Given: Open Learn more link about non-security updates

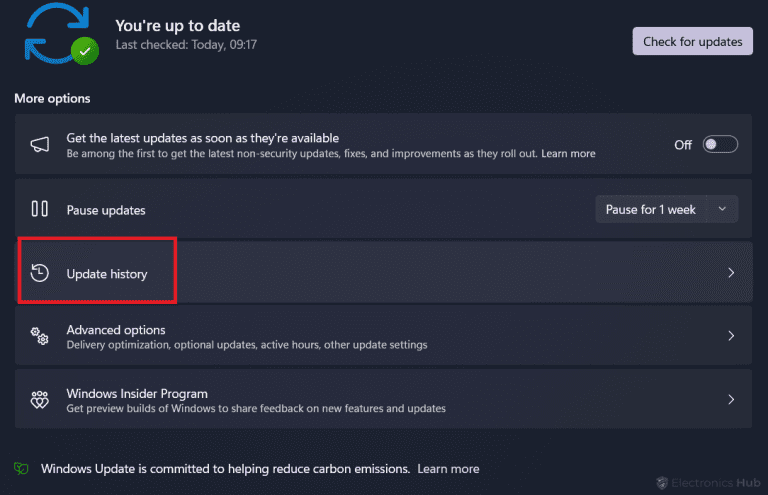Looking at the screenshot, I should (x=568, y=154).
